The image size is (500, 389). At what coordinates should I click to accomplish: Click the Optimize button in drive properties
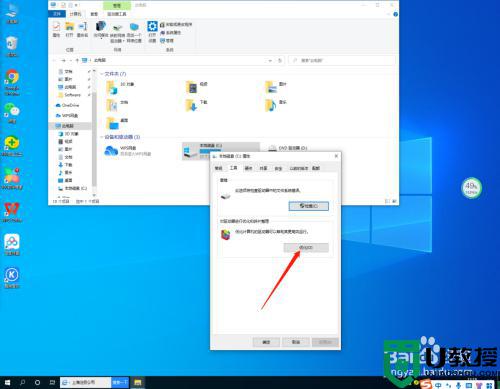[306, 247]
